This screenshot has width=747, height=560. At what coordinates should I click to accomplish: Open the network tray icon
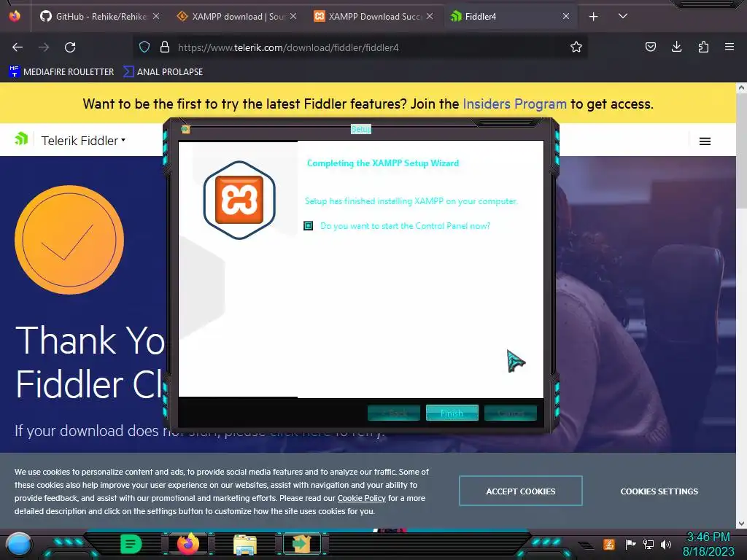coord(649,544)
